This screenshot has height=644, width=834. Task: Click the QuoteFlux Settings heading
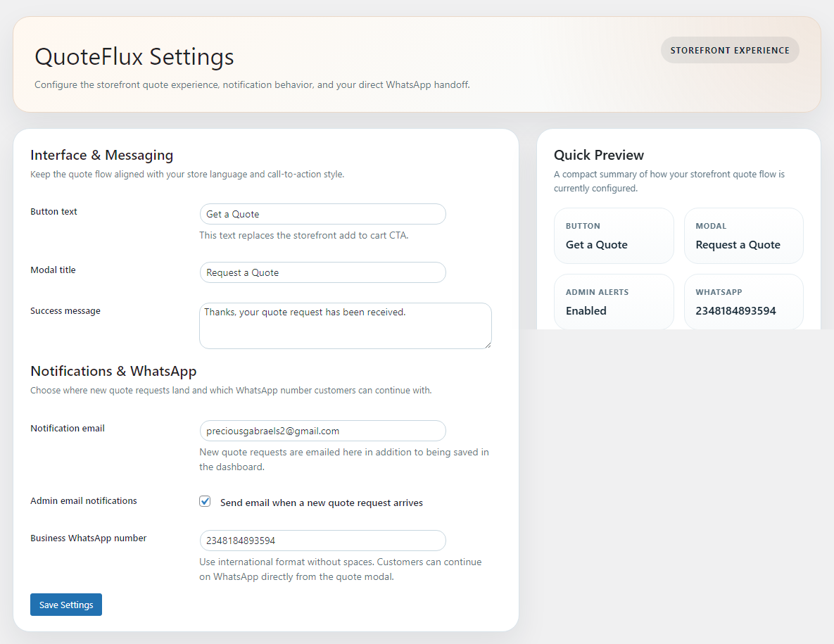click(x=134, y=57)
